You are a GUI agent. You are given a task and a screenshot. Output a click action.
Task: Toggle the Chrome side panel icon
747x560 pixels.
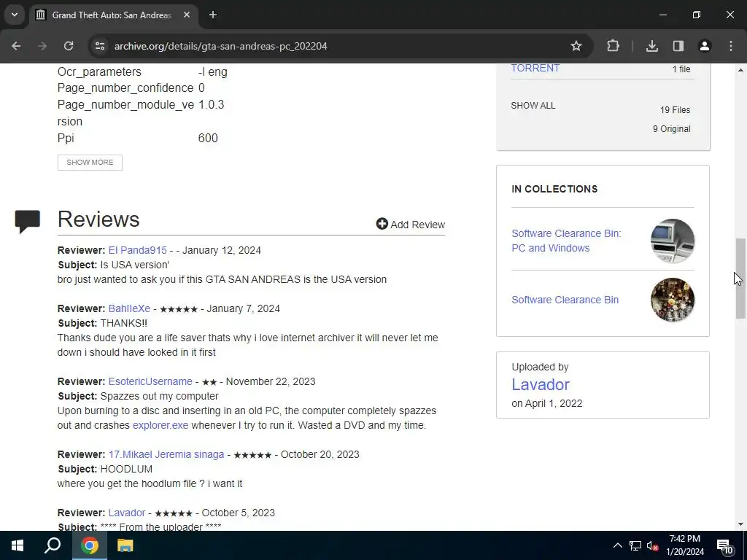point(678,46)
